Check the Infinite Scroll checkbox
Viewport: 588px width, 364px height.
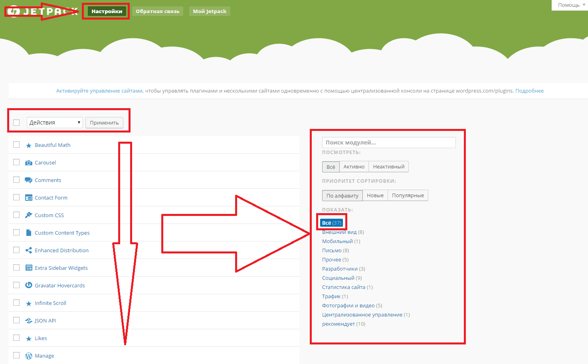[16, 303]
